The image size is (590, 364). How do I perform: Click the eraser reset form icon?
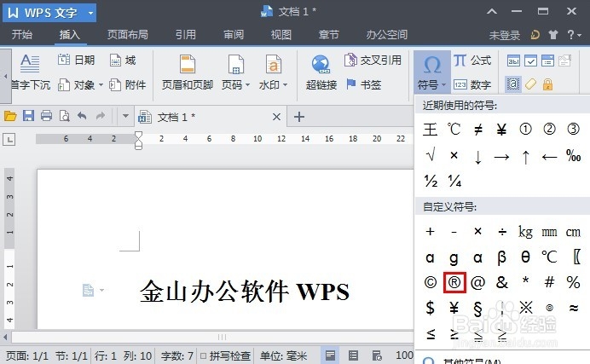coord(530,84)
